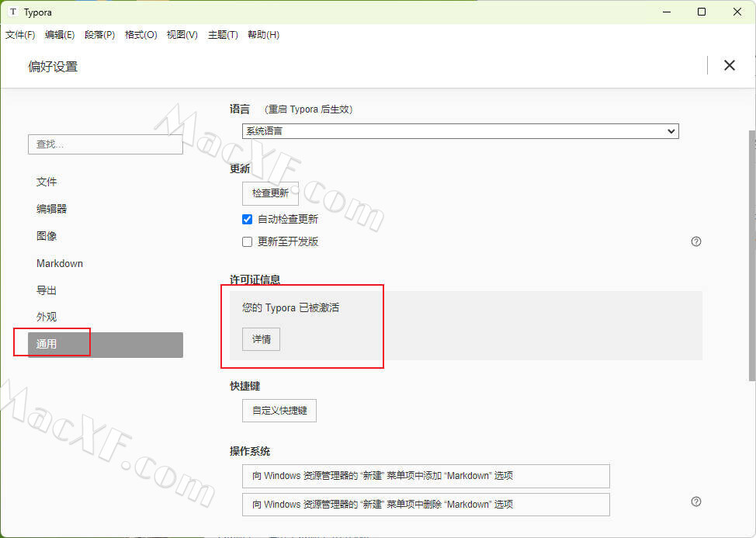Open the 格式(O) menu
Viewport: 756px width, 538px height.
(140, 35)
